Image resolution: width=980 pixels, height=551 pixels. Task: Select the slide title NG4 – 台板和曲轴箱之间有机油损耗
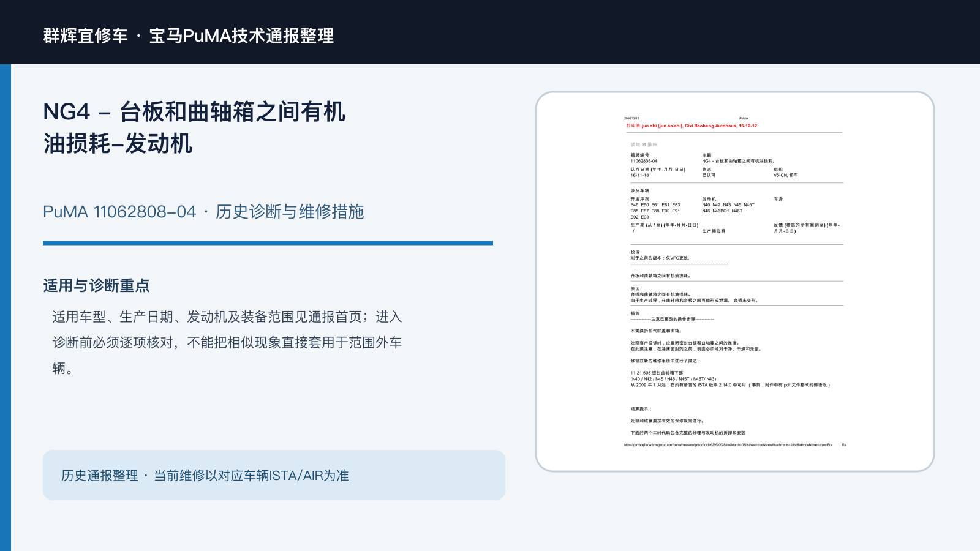[x=194, y=128]
